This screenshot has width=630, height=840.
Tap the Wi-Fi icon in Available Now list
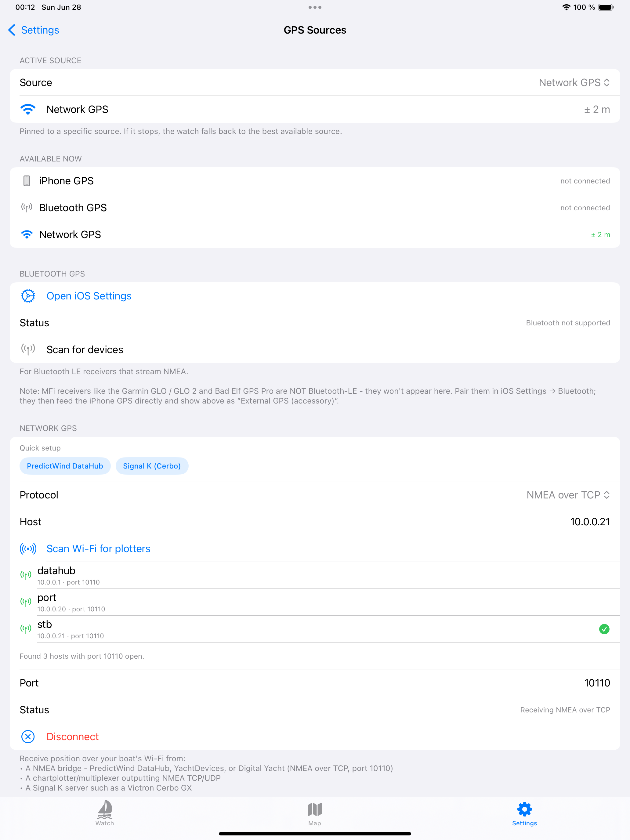pos(27,234)
